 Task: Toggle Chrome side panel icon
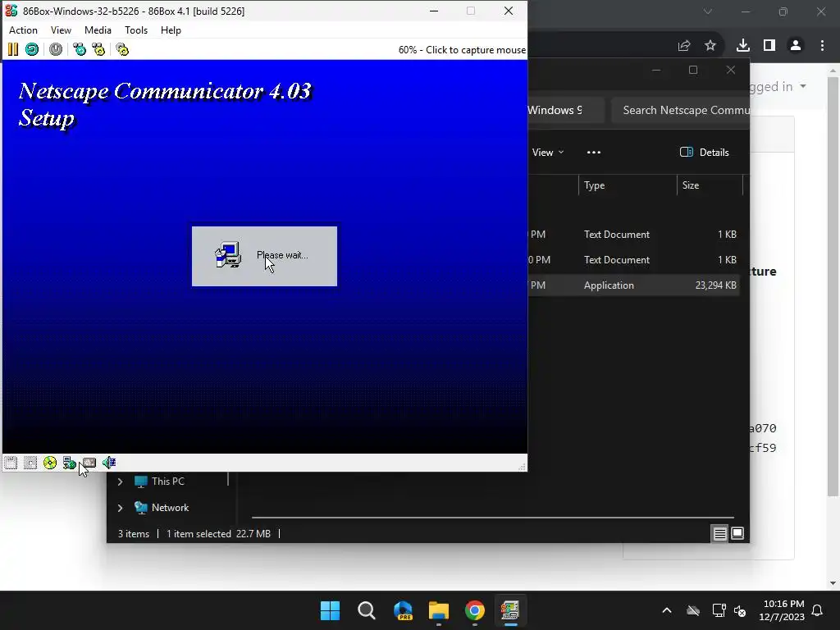[x=769, y=46]
